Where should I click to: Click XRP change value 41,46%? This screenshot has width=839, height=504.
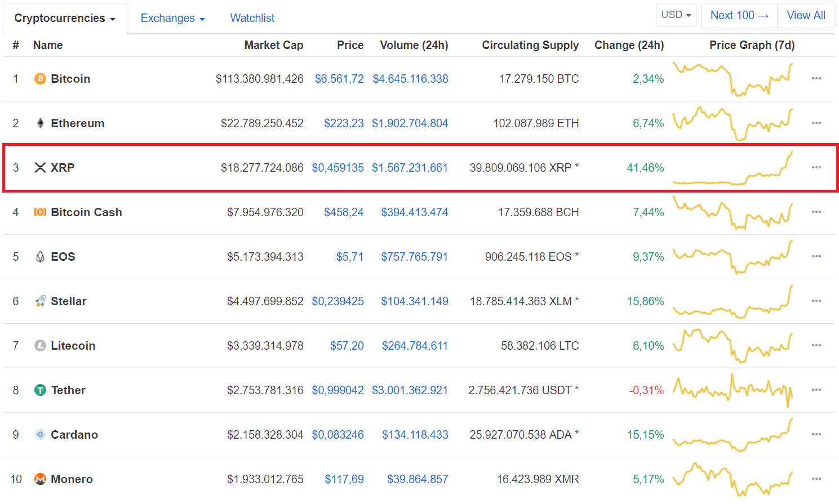(645, 168)
